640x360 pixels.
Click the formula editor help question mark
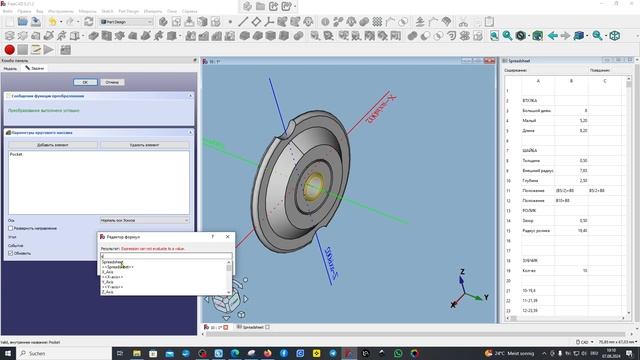click(213, 237)
